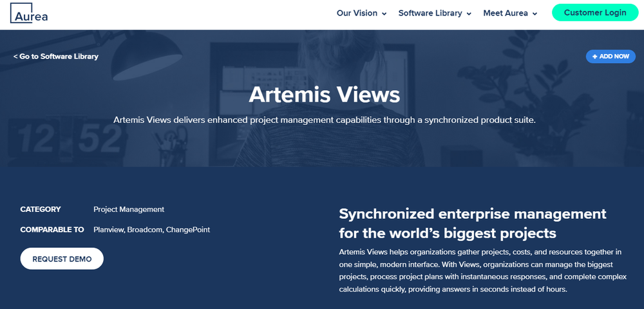
Task: Click the Artemis Views description paragraph
Action: [482, 270]
